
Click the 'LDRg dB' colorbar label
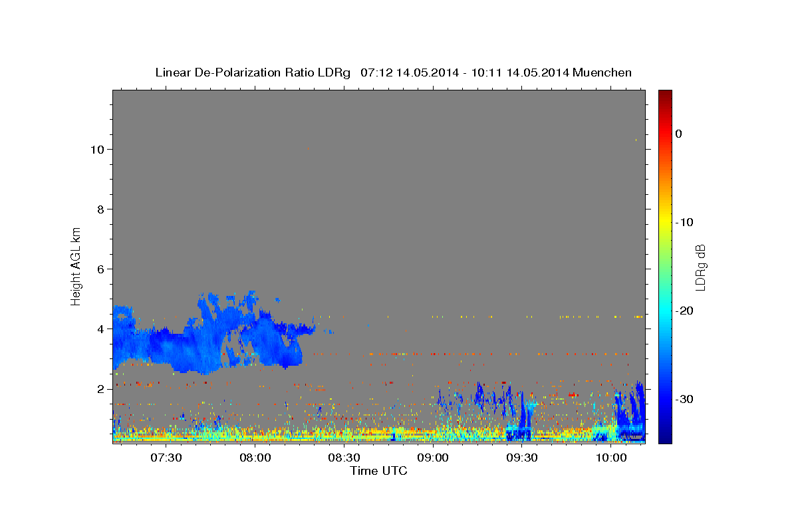coord(700,267)
